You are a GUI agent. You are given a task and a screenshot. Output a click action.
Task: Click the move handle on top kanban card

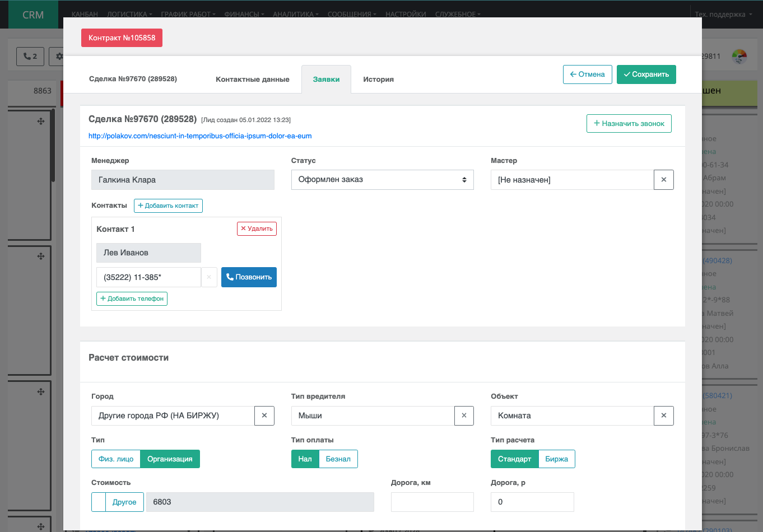pyautogui.click(x=41, y=121)
